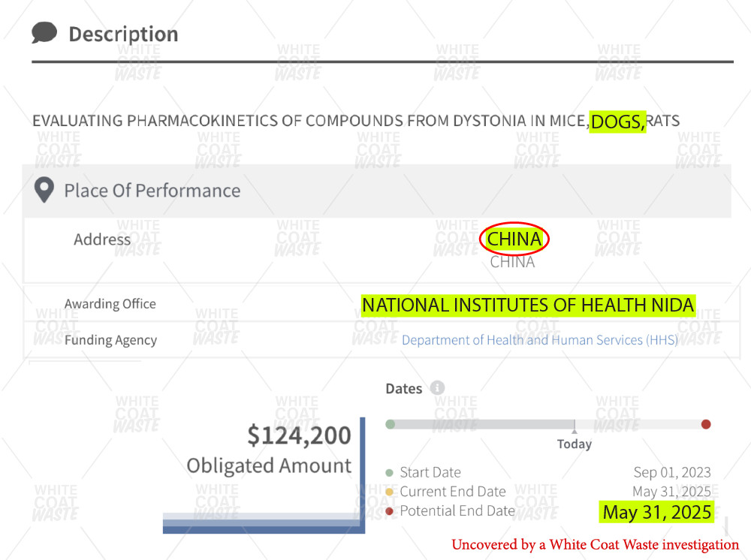
Task: Click the Awarding Office label
Action: point(110,304)
